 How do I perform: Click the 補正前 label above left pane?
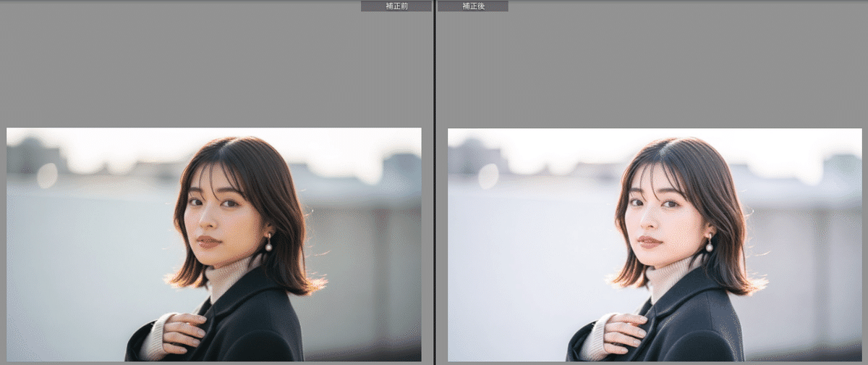pos(396,6)
